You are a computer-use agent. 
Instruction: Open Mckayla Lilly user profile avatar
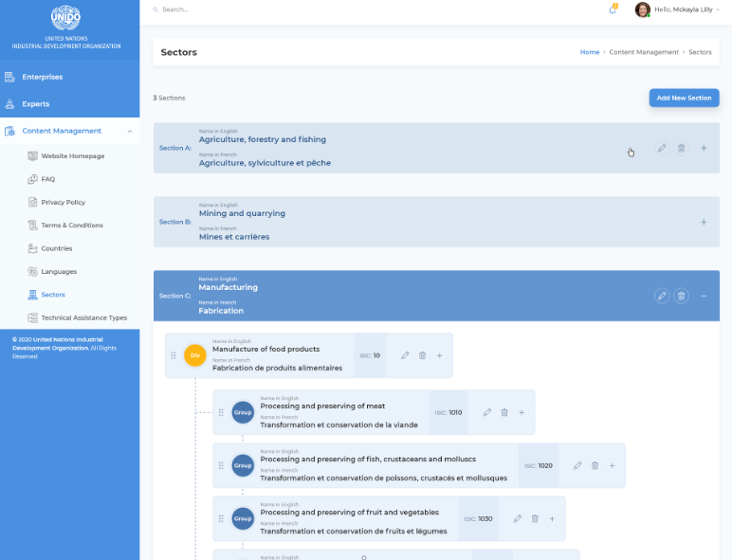(x=642, y=9)
